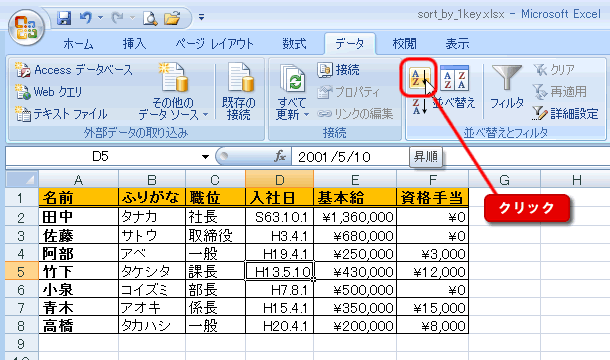Select the データ tab
This screenshot has width=610, height=360.
350,44
